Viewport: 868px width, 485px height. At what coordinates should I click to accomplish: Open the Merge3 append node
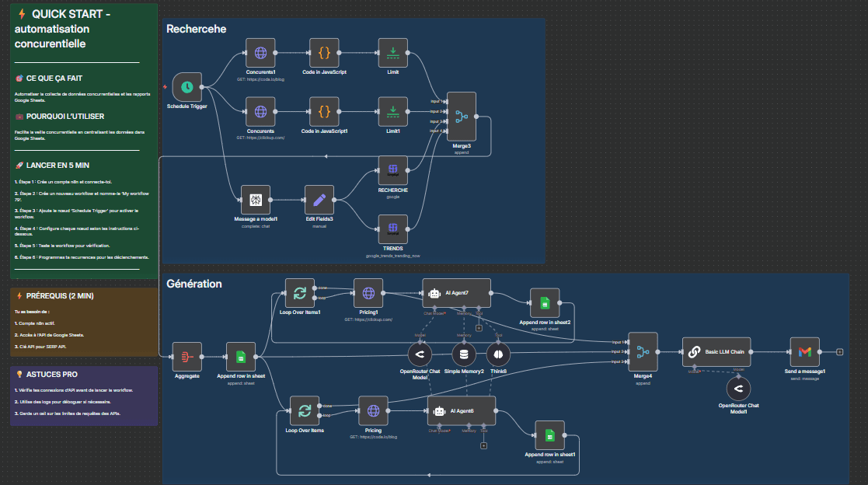(462, 117)
